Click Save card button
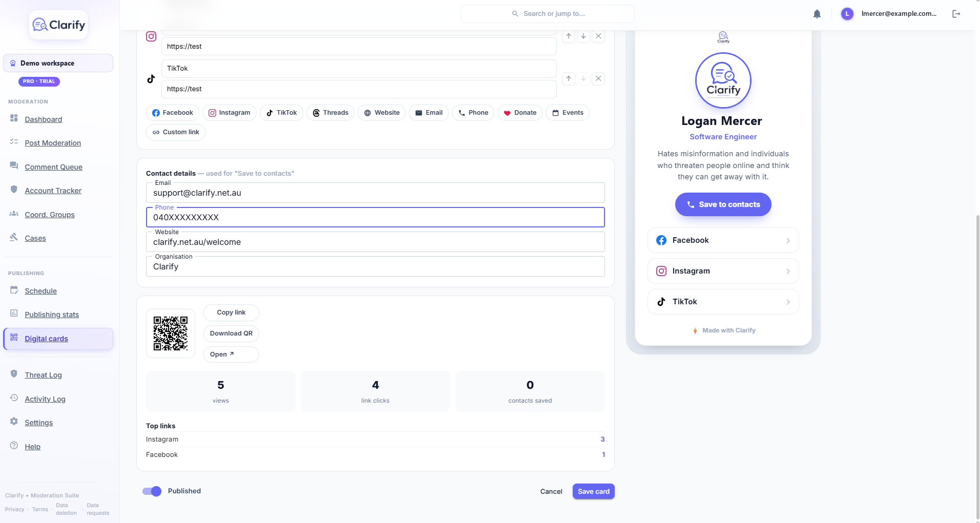Viewport: 980px width, 523px height. click(594, 492)
